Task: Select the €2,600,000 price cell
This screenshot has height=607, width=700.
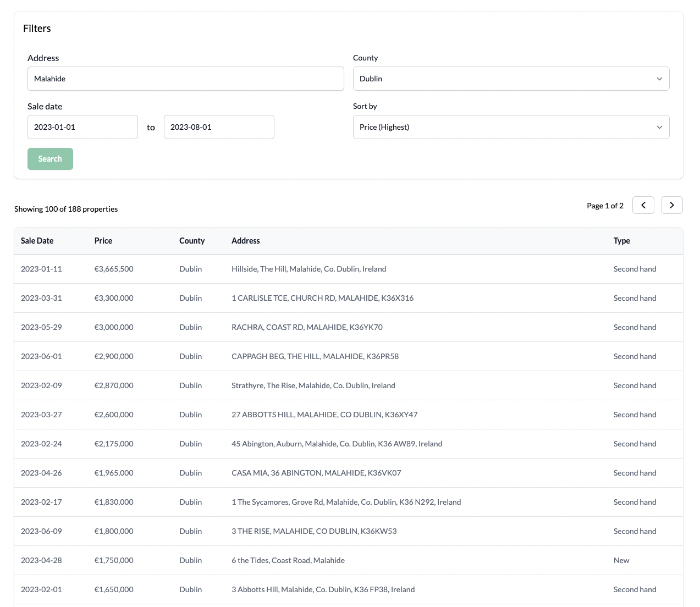Action: tap(114, 415)
